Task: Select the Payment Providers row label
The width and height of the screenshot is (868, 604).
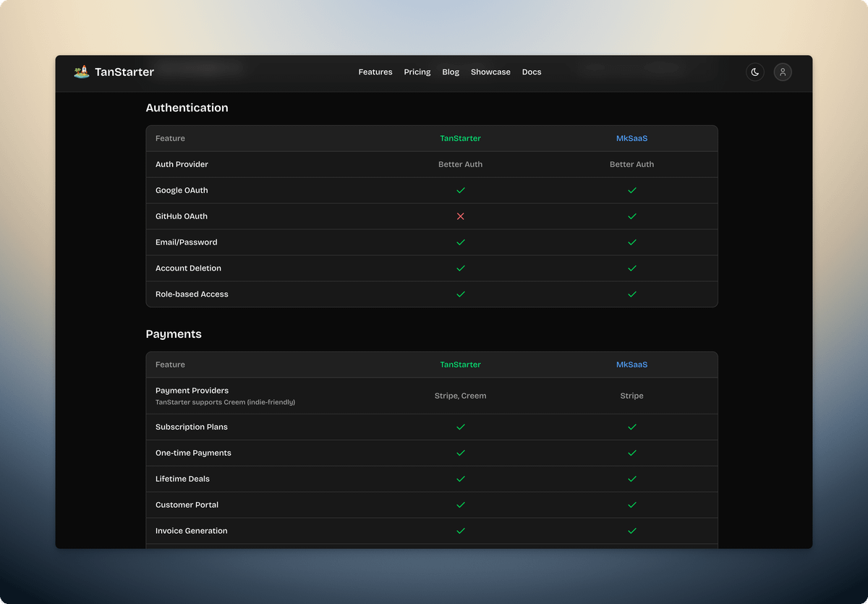Action: pyautogui.click(x=192, y=391)
